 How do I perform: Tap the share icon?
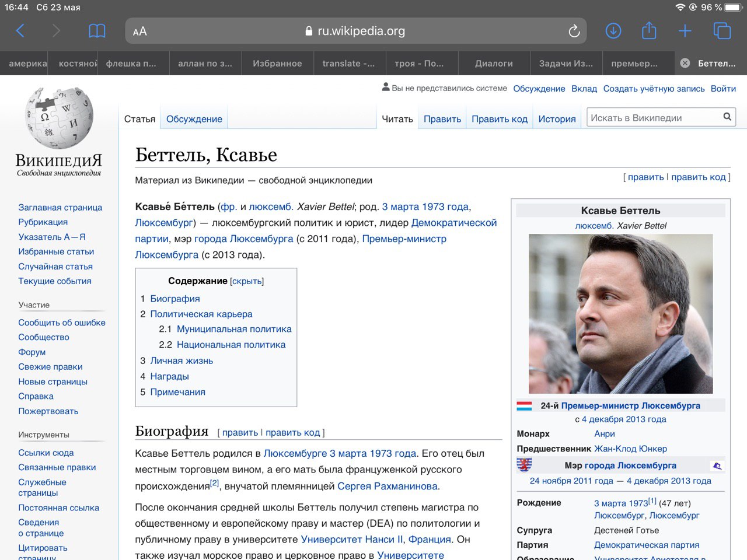649,30
